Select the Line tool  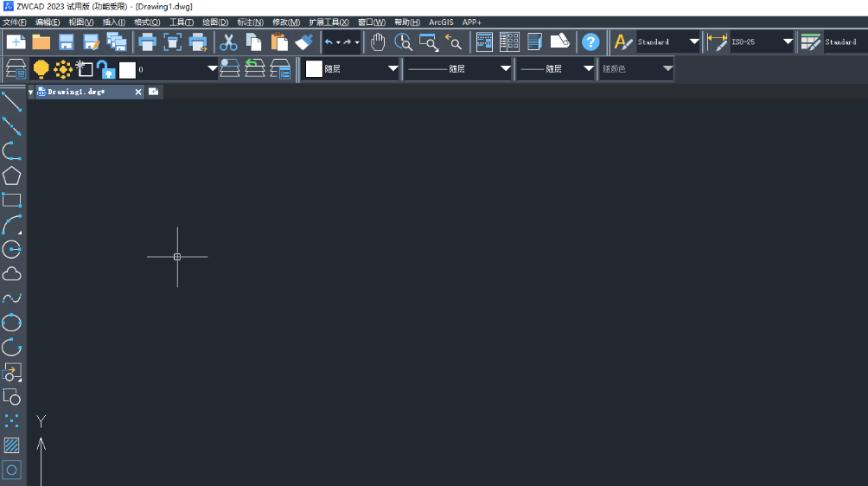pyautogui.click(x=11, y=102)
